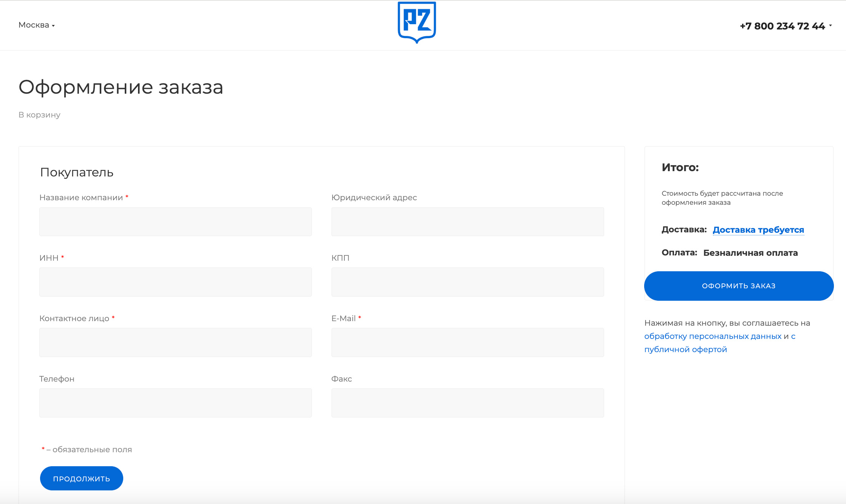Click the обязательные поля note

point(87,450)
